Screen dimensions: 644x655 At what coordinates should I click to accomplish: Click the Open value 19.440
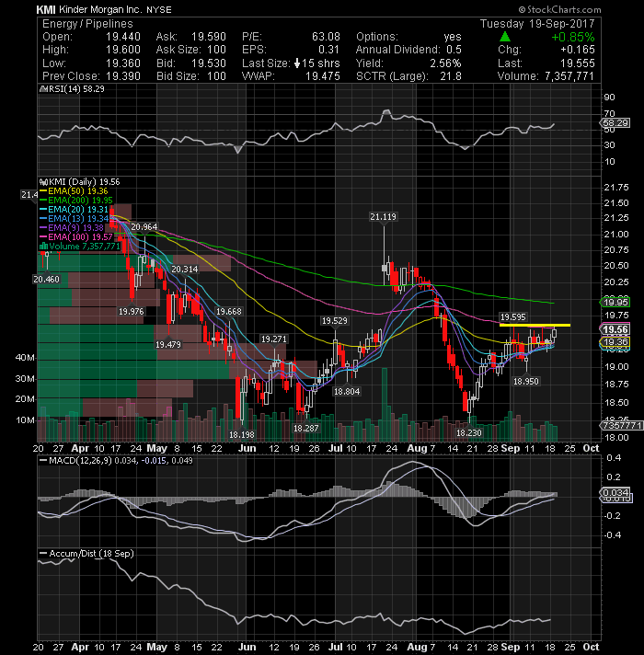(122, 37)
